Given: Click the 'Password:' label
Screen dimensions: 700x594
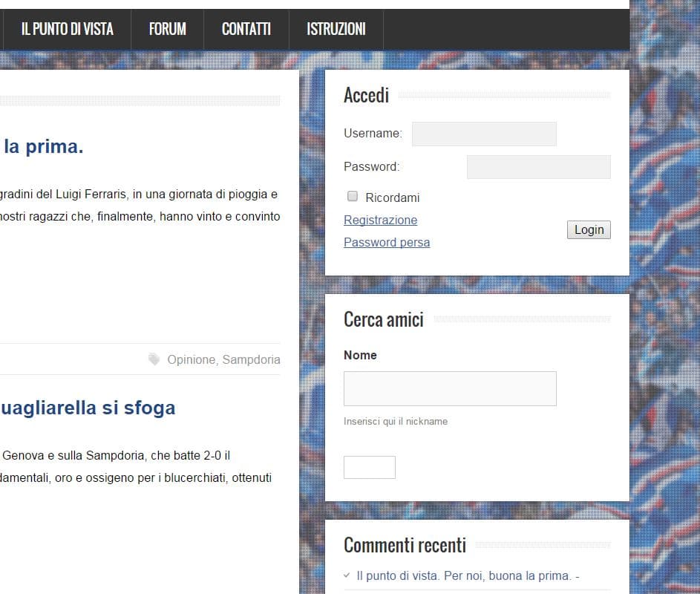Looking at the screenshot, I should [371, 166].
